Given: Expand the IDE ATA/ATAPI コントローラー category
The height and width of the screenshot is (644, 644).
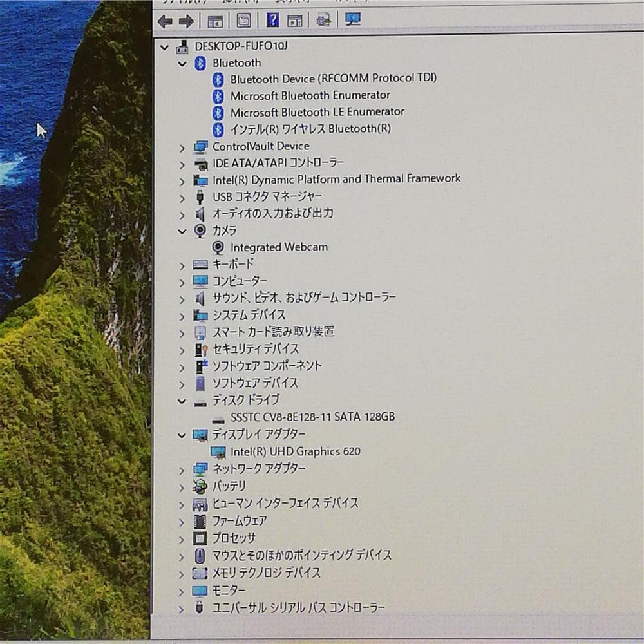Looking at the screenshot, I should click(x=182, y=165).
